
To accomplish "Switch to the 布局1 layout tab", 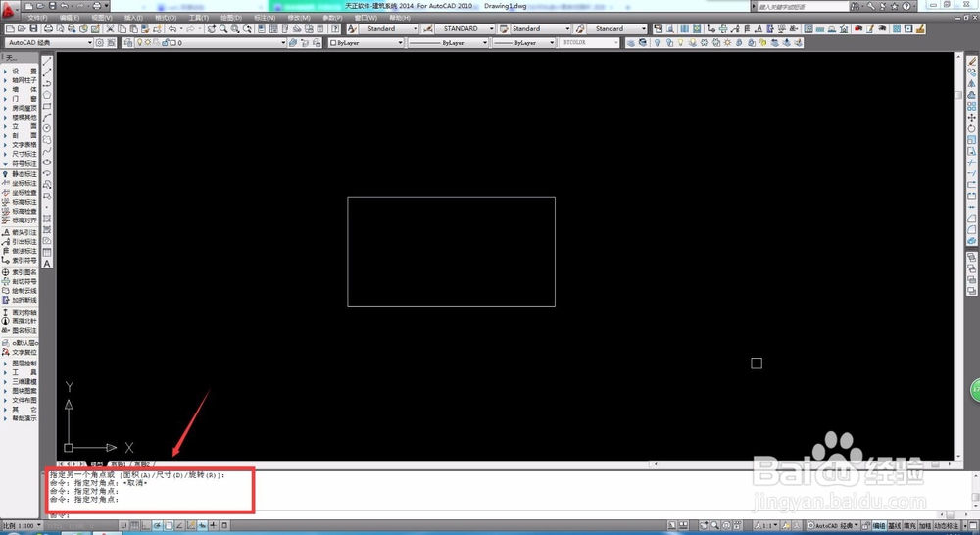I will [x=119, y=464].
